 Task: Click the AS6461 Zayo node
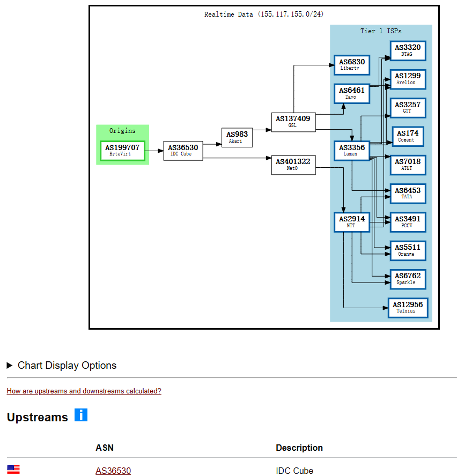[x=352, y=93]
